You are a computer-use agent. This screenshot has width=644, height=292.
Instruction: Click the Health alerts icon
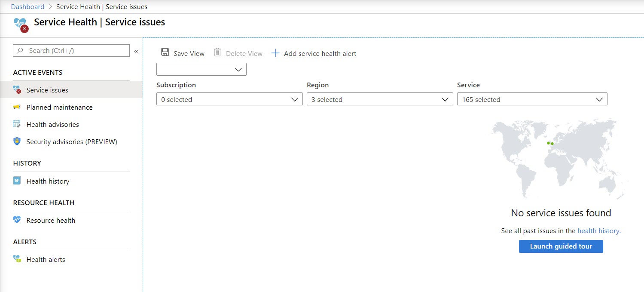tap(17, 259)
